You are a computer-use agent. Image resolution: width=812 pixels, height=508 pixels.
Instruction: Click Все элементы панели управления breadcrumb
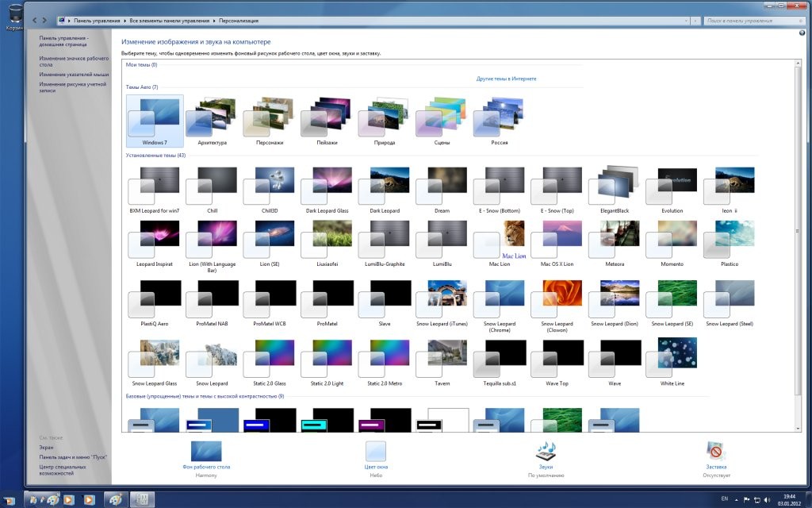pos(170,21)
